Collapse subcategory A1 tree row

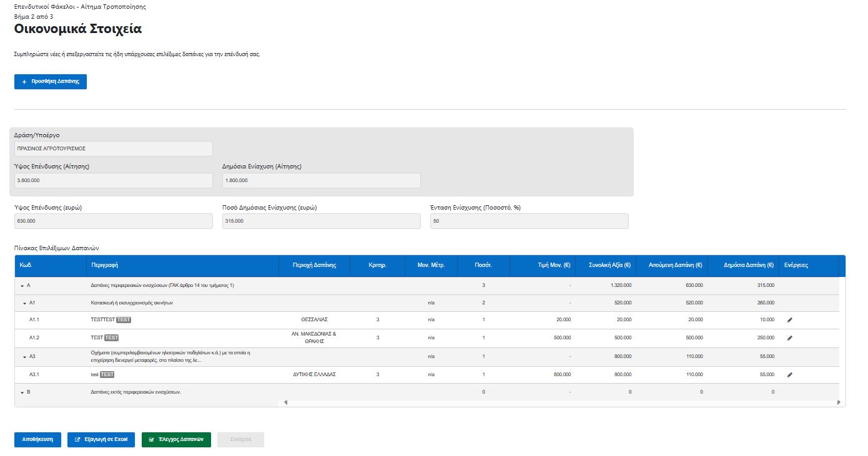[24, 303]
